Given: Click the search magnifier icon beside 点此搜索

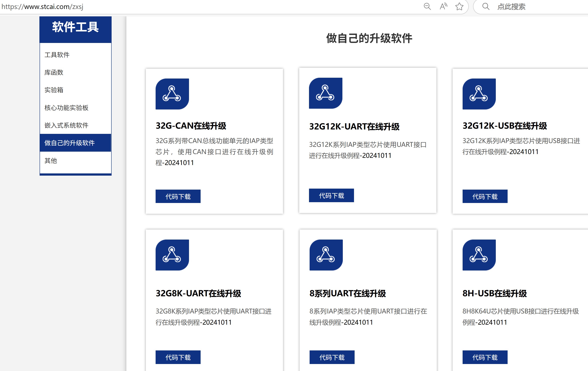Looking at the screenshot, I should (486, 6).
